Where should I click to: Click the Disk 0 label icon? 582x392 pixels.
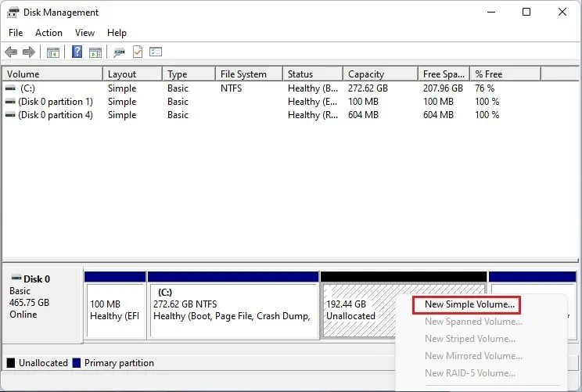click(x=16, y=278)
